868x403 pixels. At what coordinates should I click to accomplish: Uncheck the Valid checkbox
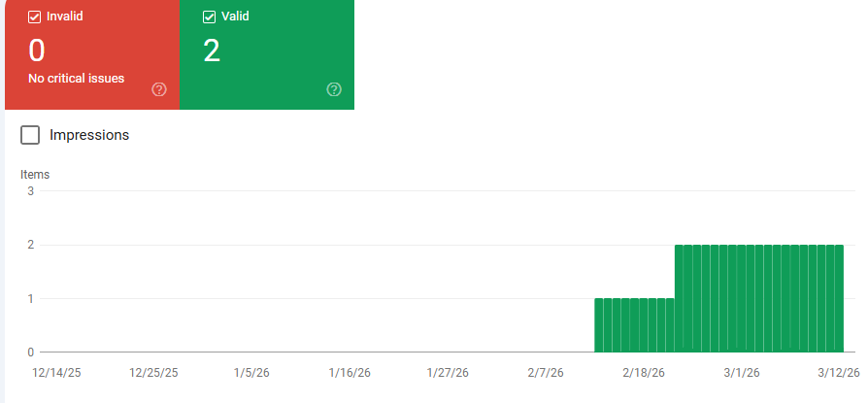coord(209,17)
